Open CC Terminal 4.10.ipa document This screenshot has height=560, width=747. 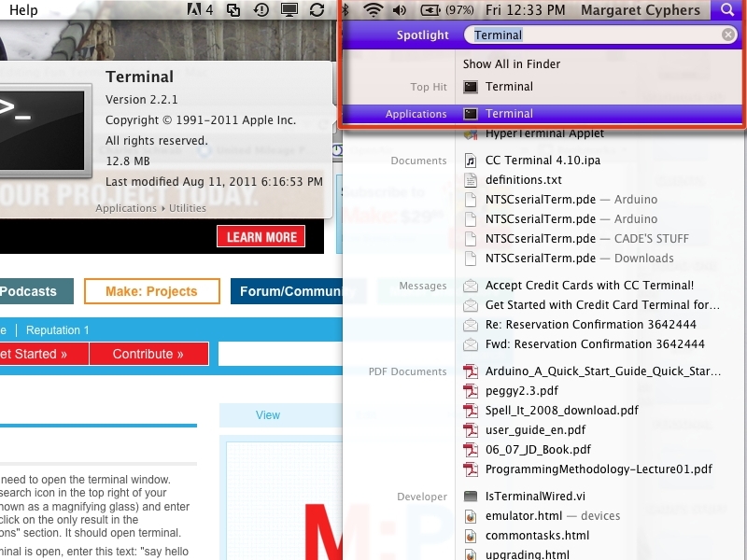click(x=543, y=161)
